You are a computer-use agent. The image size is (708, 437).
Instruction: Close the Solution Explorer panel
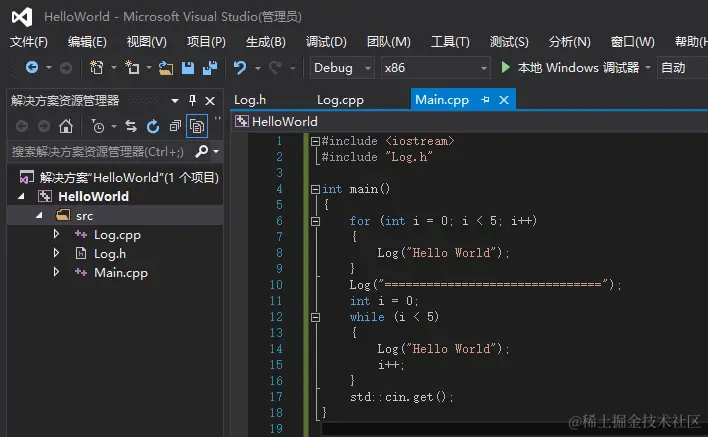pos(210,101)
